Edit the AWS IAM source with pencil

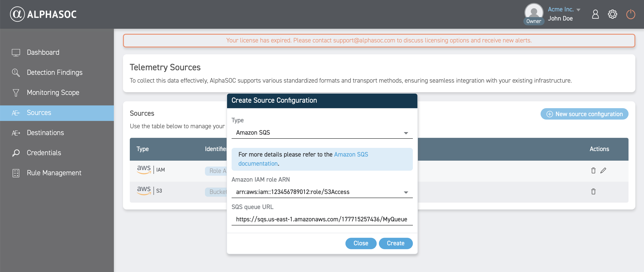click(x=603, y=170)
